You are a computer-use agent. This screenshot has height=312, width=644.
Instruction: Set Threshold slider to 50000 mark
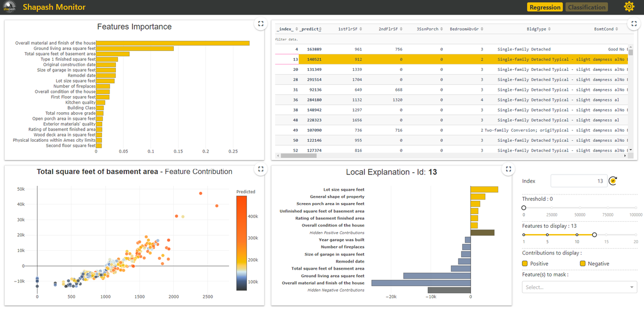point(580,207)
